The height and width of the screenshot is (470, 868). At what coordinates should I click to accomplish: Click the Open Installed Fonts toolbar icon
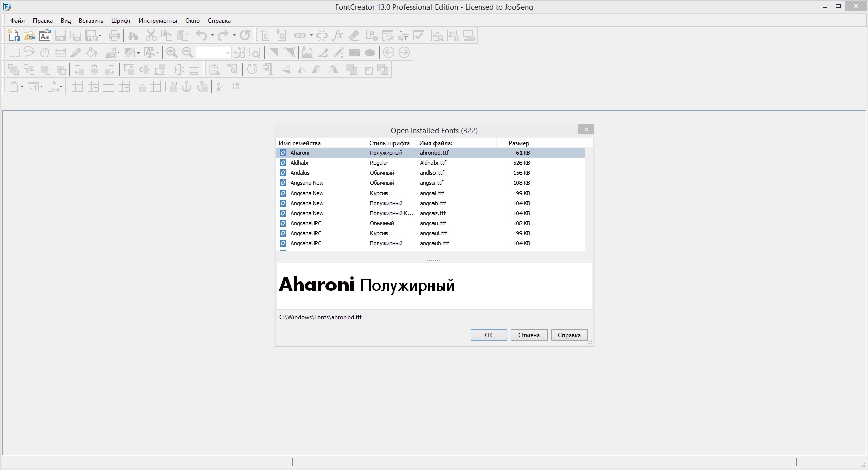click(45, 35)
